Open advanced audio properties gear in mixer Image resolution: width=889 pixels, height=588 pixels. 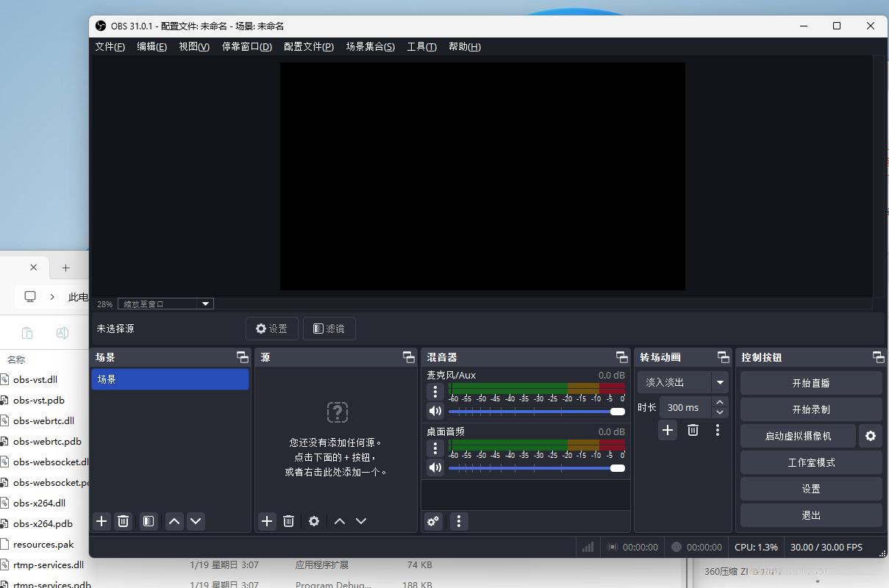[x=432, y=521]
